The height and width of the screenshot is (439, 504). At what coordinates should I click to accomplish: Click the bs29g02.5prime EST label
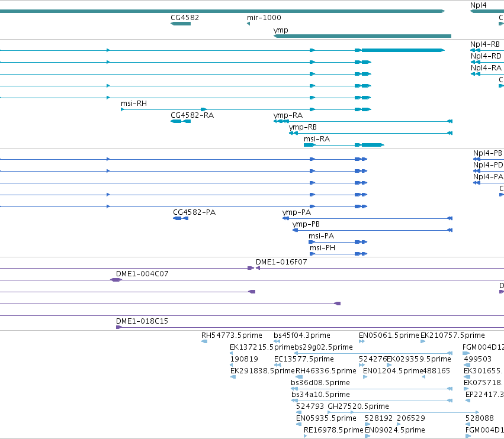point(324,347)
